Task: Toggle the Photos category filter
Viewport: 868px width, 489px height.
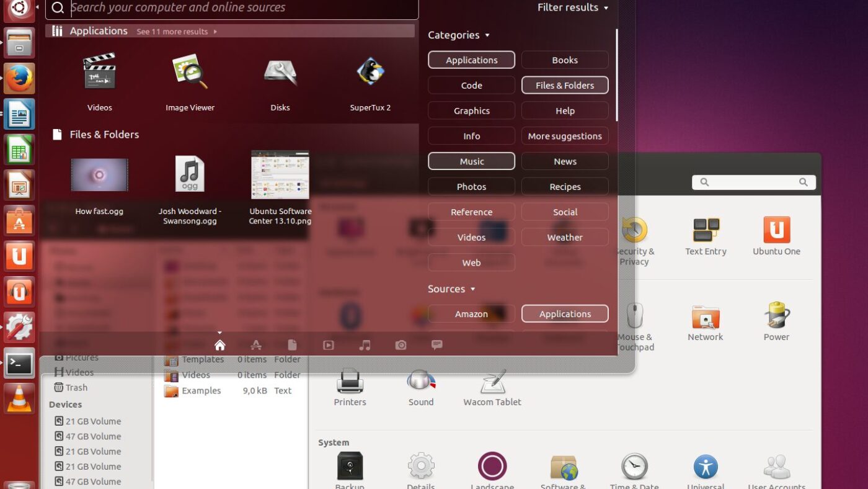Action: coord(471,187)
